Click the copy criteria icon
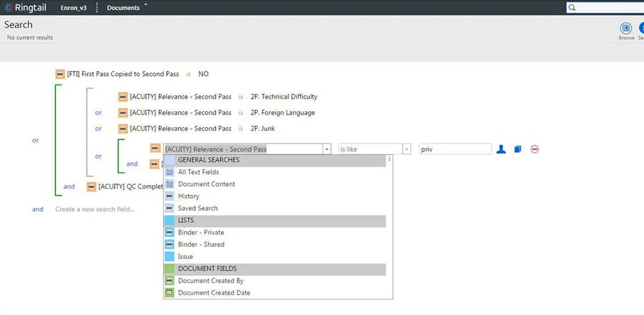This screenshot has width=644, height=315. 518,149
